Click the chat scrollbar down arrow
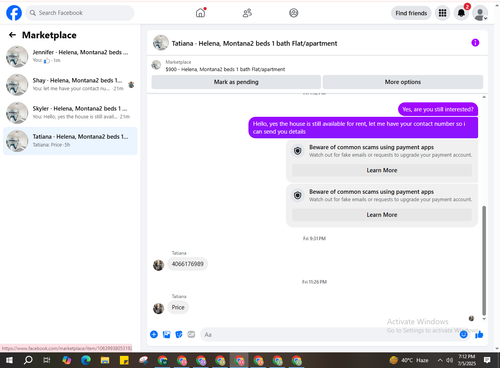This screenshot has height=368, width=500. click(x=484, y=319)
